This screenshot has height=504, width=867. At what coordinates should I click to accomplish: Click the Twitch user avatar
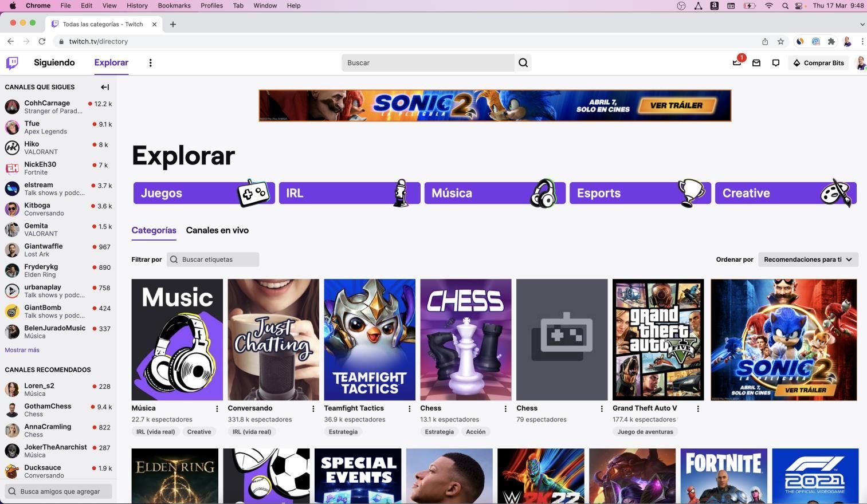click(861, 63)
